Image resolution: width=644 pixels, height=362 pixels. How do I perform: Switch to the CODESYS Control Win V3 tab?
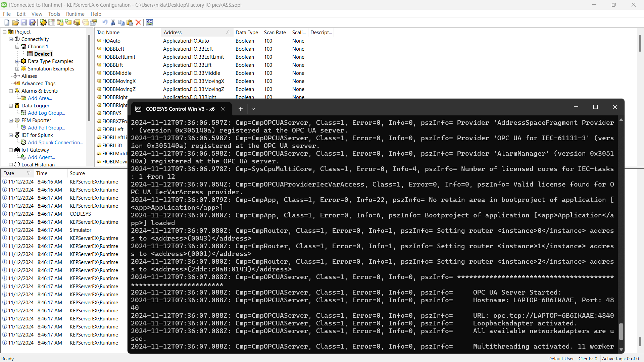pos(180,109)
